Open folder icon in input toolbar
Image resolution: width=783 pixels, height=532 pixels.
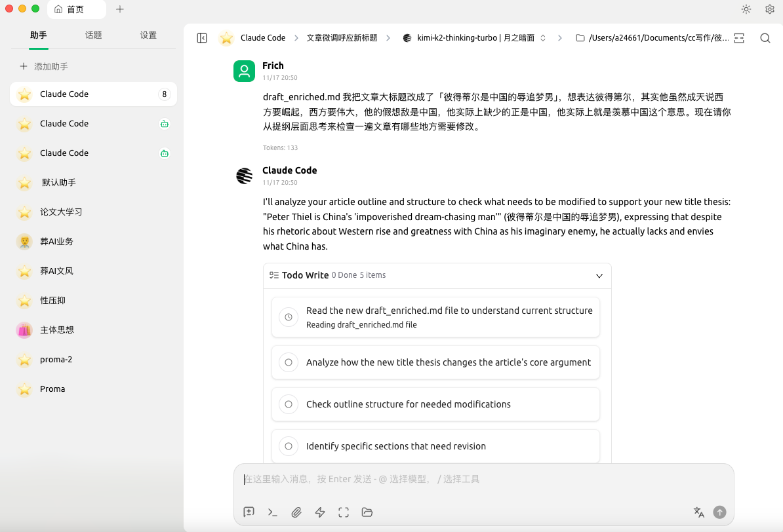tap(367, 512)
